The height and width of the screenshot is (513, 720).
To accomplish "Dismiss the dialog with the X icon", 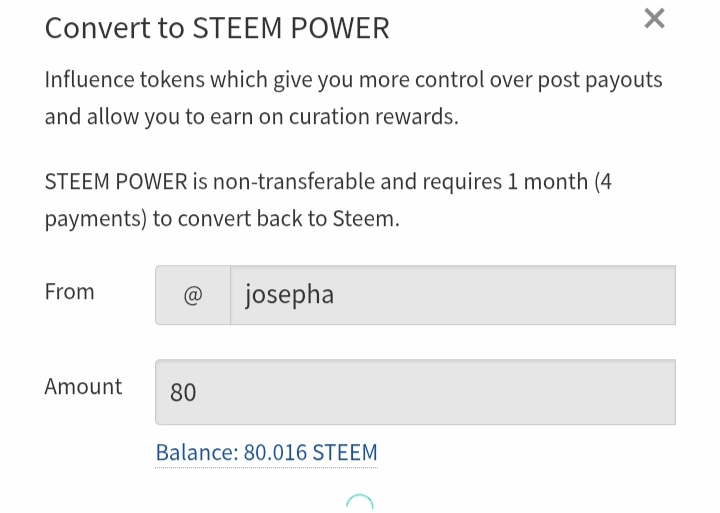I will 654,19.
